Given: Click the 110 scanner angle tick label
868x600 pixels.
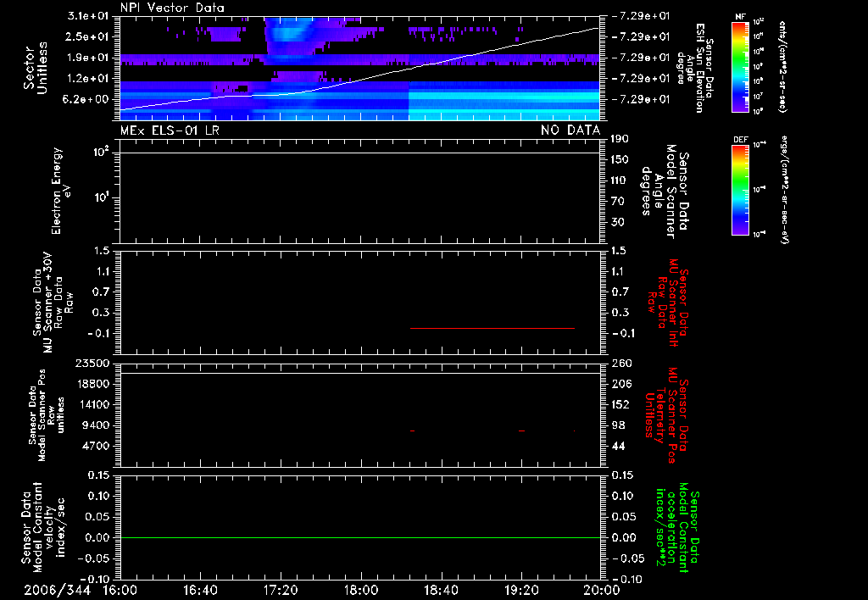Looking at the screenshot, I should [620, 181].
